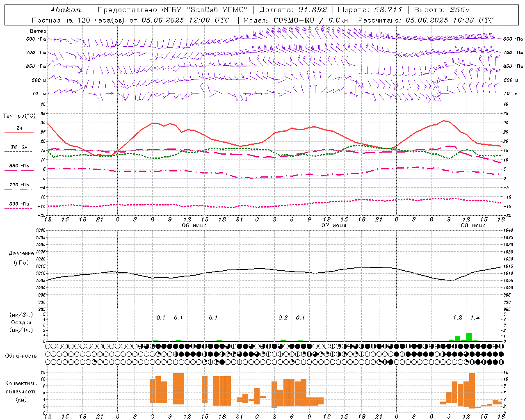525x420 pixels.
Task: Click the '(км)' kilometre unit label
Action: (21, 399)
